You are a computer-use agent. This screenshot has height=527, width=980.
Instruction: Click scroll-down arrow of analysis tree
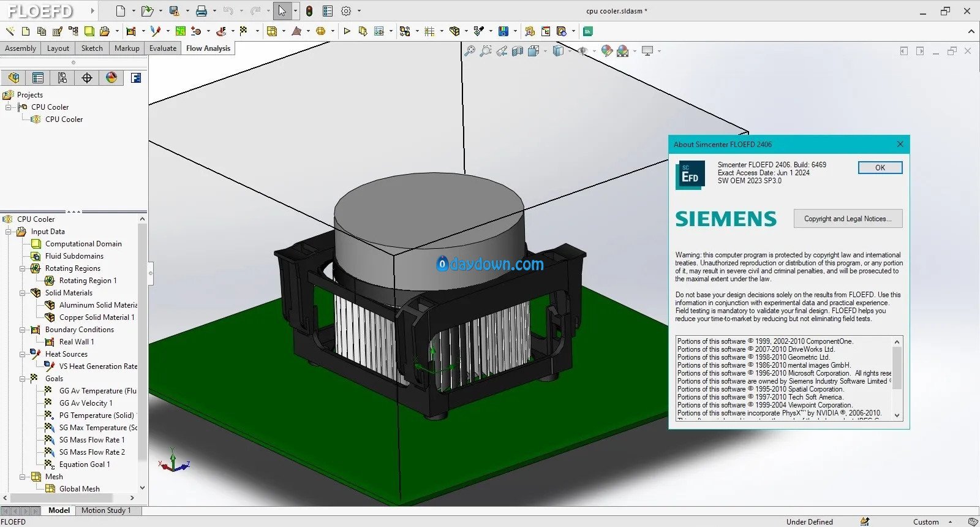tap(142, 488)
